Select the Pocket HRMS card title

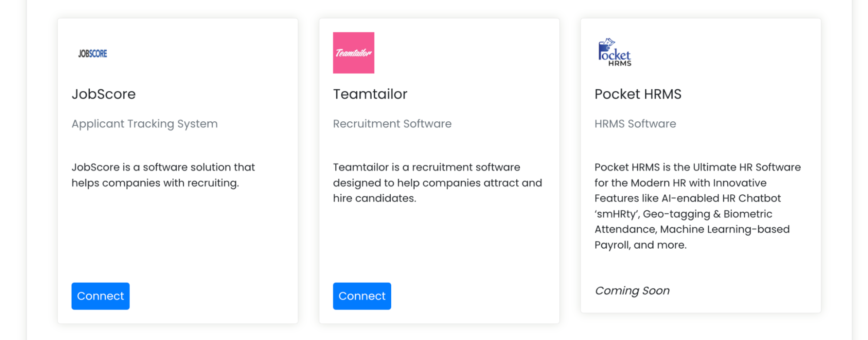[x=637, y=94]
